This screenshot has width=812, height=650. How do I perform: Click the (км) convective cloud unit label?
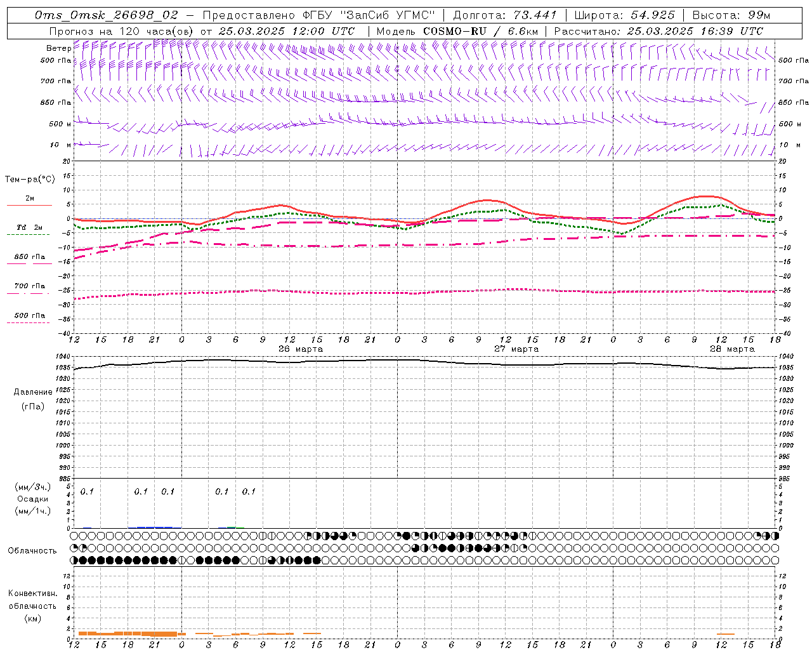(33, 618)
